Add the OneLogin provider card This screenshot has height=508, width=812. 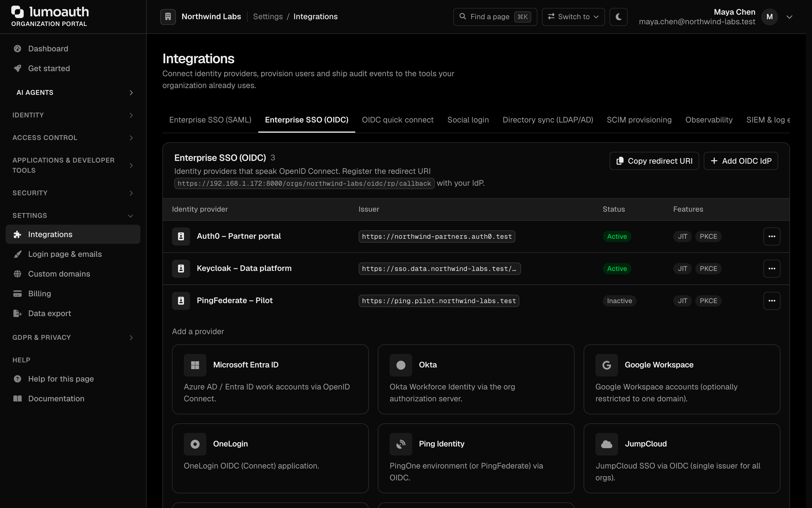click(270, 458)
